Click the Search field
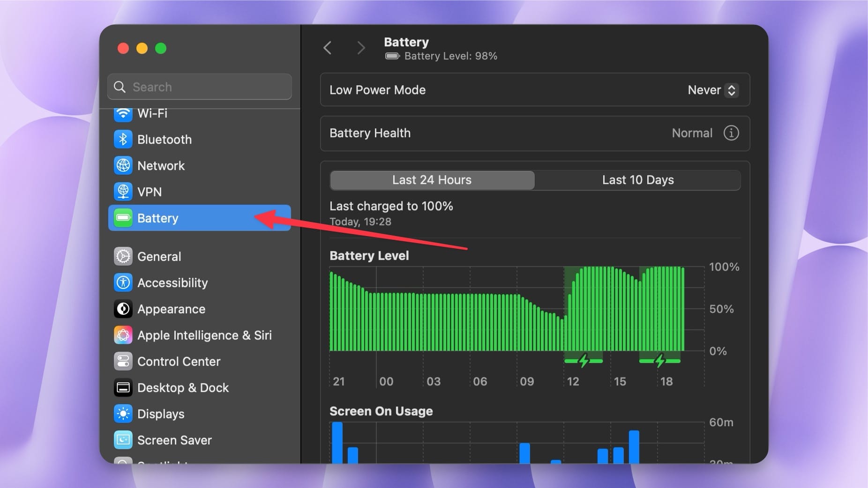The height and width of the screenshot is (488, 868). (x=199, y=87)
